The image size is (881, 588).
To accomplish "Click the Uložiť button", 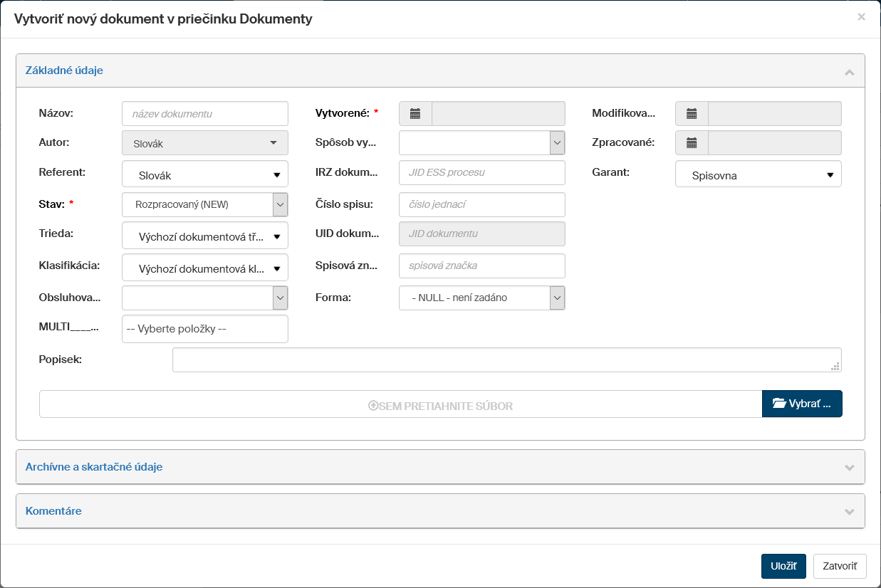I will (783, 567).
